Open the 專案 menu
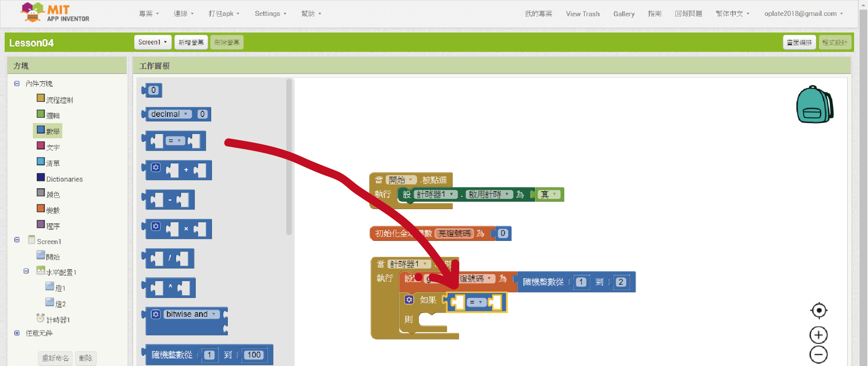Screen dimensions: 868x366 tap(149, 14)
